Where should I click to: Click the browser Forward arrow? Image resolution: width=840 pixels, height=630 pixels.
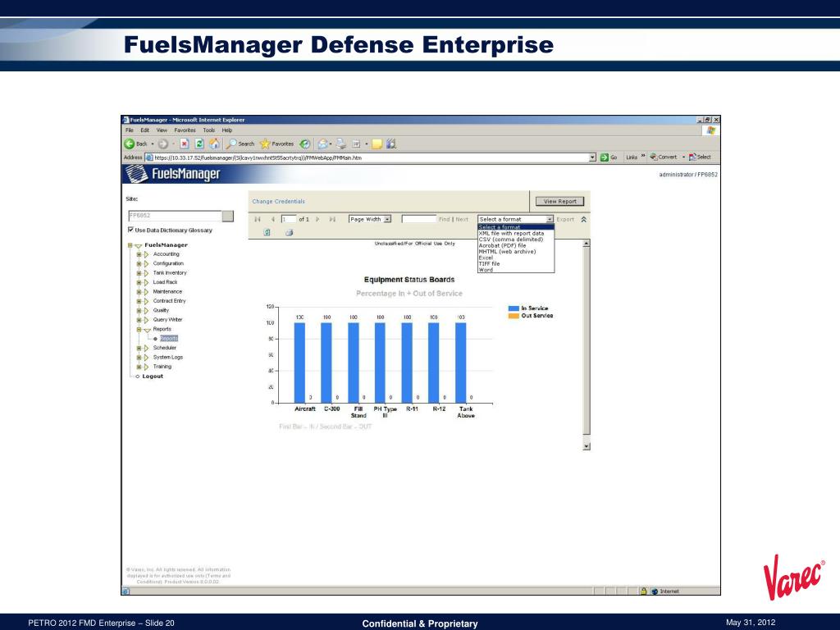163,144
